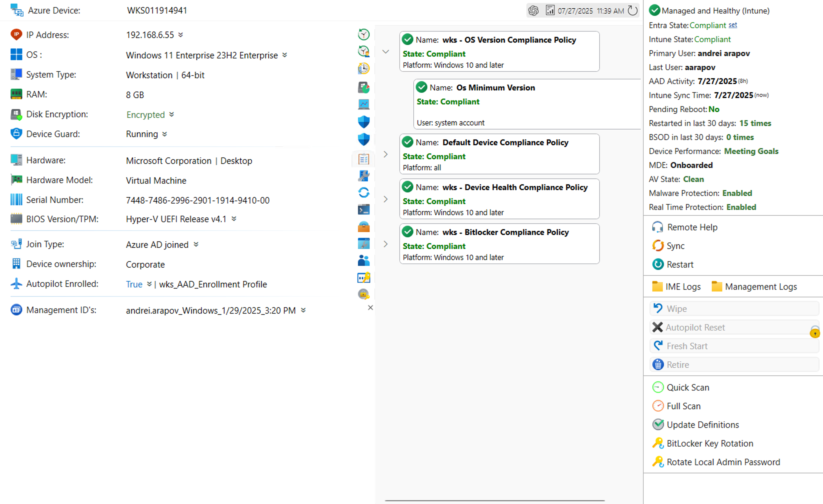Open the disk usage pie chart icon
This screenshot has height=504, width=823.
click(363, 87)
